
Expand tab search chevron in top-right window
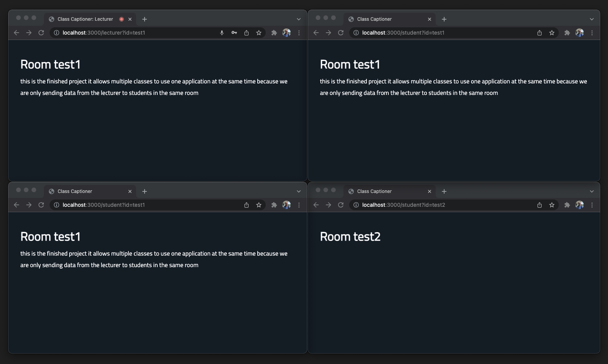point(592,19)
